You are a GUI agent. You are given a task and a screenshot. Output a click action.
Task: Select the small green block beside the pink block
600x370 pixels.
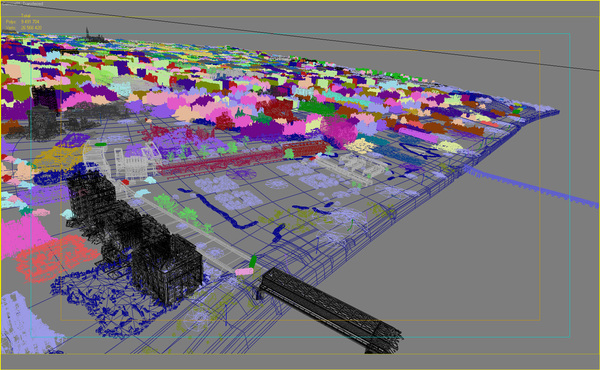253,262
